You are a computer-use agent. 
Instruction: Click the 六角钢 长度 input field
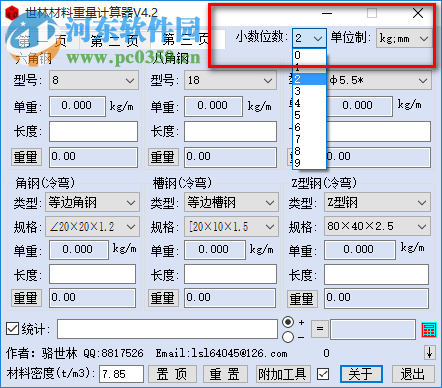click(93, 131)
